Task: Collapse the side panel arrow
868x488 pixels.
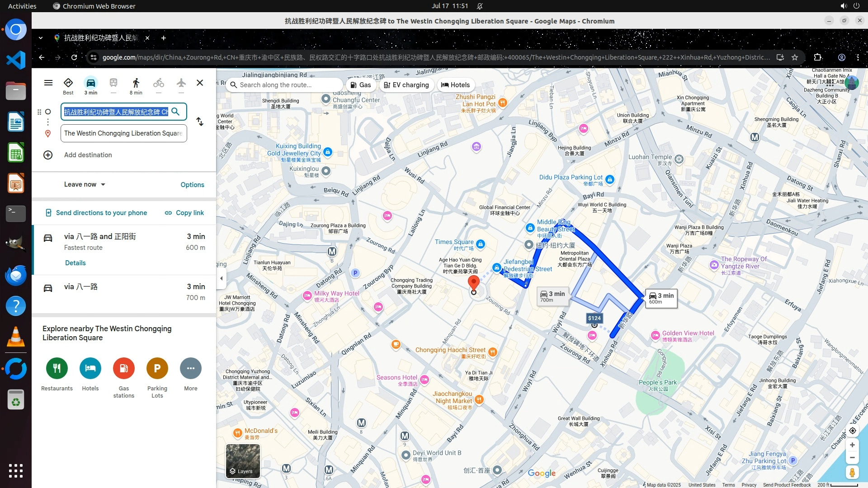Action: click(x=221, y=278)
